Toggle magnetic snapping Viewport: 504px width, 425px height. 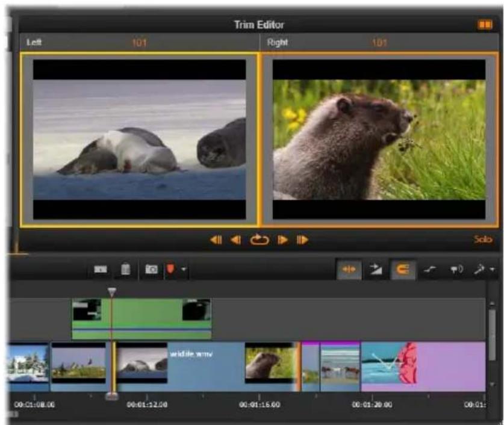pyautogui.click(x=402, y=269)
